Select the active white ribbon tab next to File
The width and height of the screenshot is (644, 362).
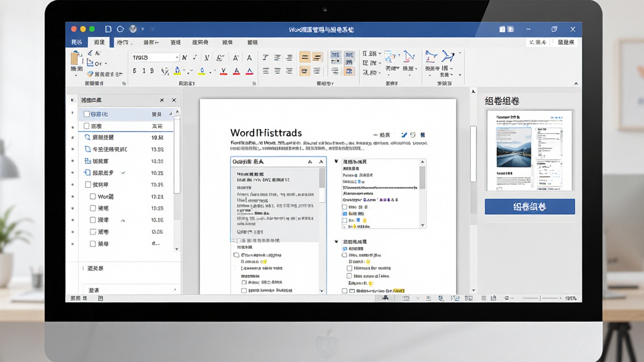(99, 42)
